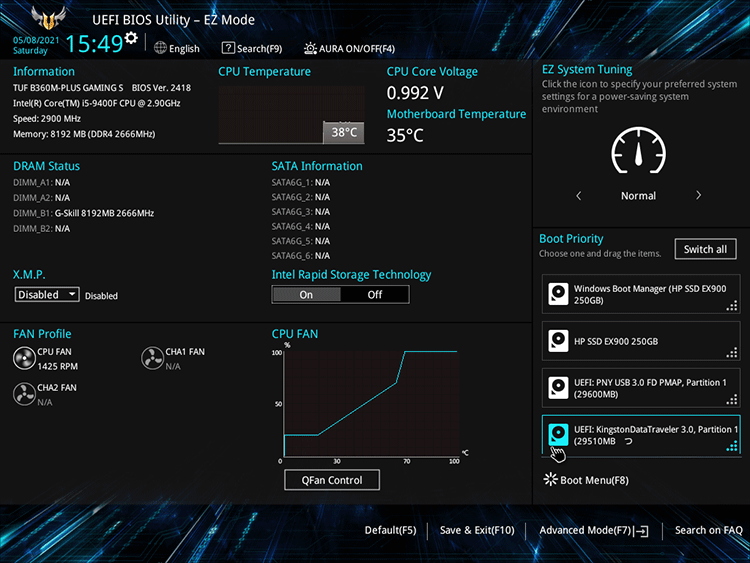Image resolution: width=750 pixels, height=563 pixels.
Task: Click the 15:49 clock time
Action: pos(94,44)
